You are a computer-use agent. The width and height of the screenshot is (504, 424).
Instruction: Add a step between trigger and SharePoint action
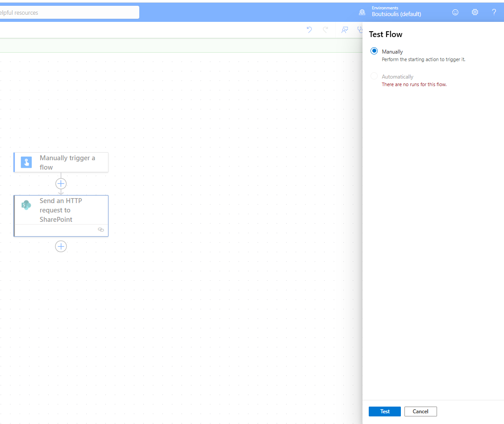[61, 183]
